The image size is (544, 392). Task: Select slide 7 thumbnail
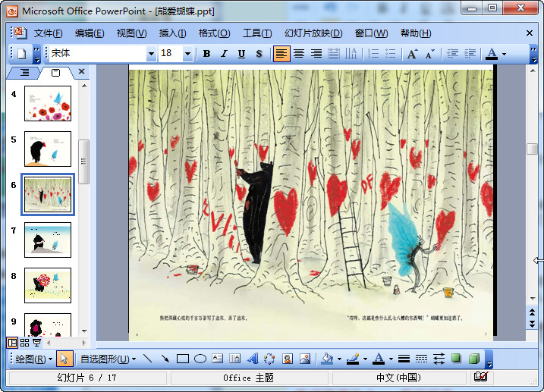(48, 240)
